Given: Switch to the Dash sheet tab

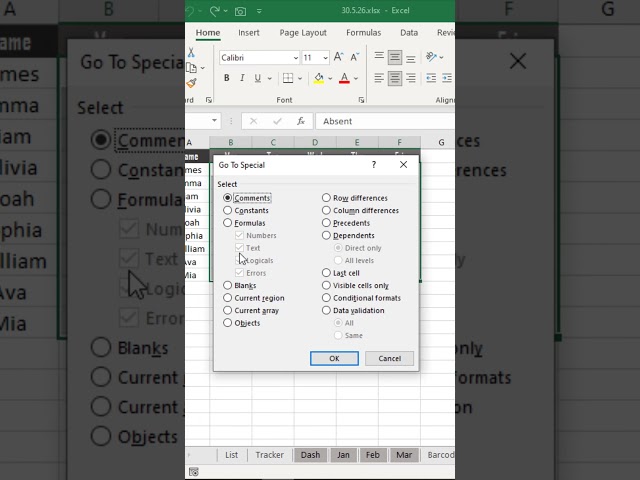Looking at the screenshot, I should [x=310, y=455].
